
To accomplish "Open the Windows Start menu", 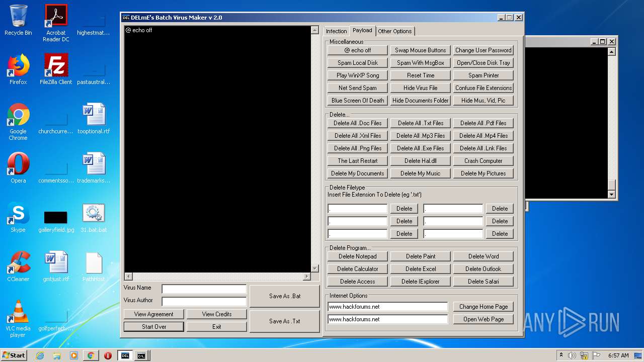I will click(14, 355).
